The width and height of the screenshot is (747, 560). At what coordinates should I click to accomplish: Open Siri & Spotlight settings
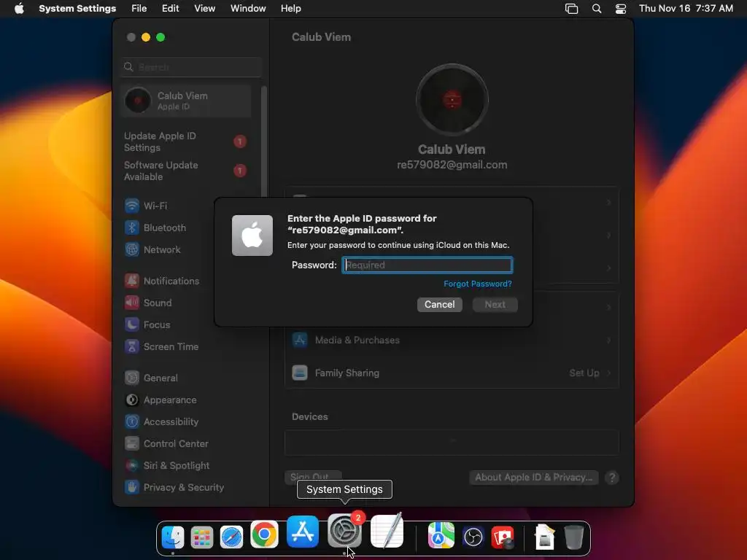click(x=167, y=466)
